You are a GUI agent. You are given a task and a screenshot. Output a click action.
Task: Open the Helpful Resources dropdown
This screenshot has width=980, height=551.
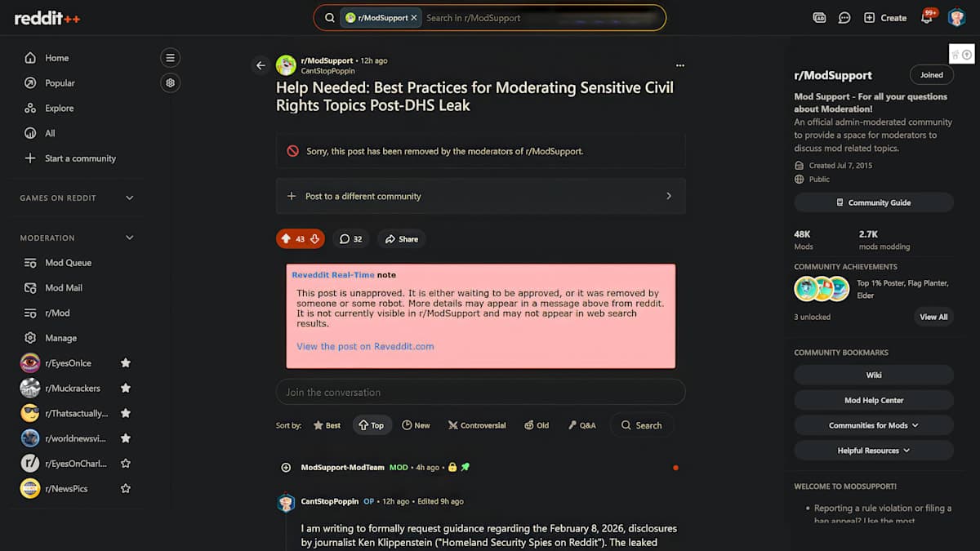click(x=873, y=450)
